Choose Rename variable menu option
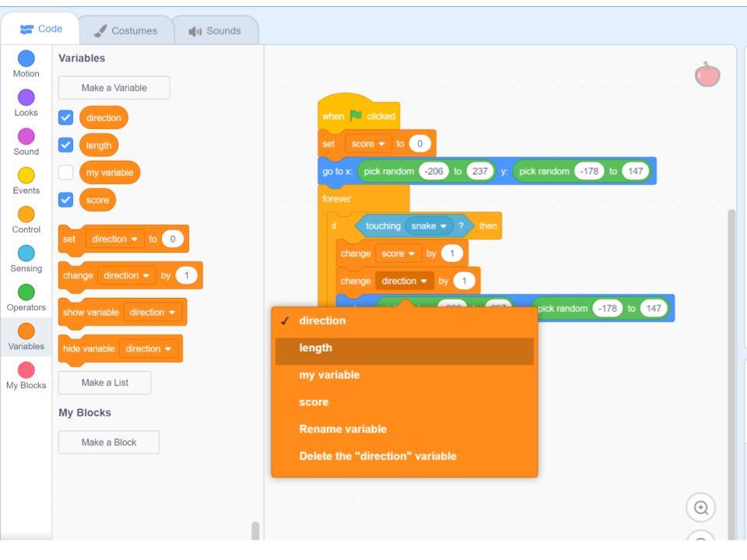 coord(405,429)
